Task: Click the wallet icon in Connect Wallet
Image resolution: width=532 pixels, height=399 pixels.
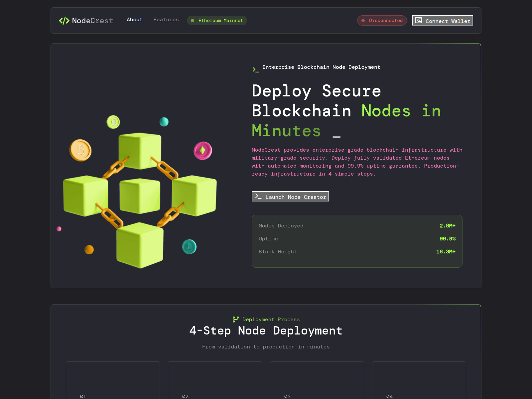Action: click(x=419, y=20)
